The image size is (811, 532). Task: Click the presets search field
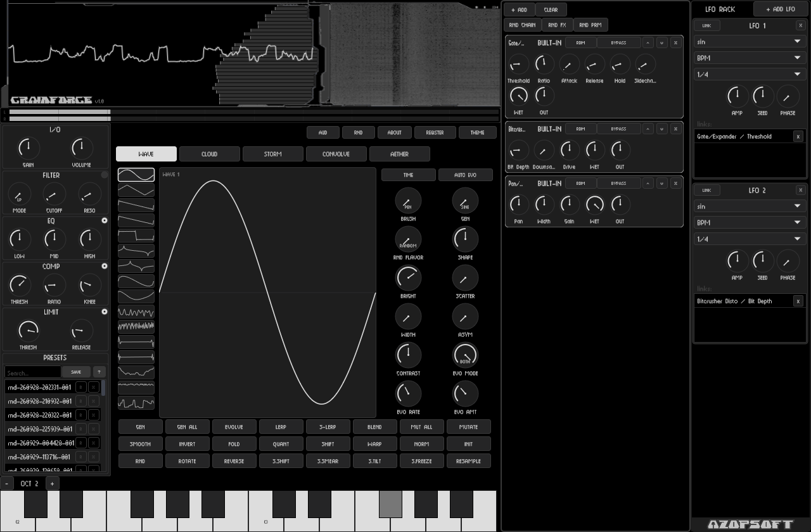point(33,372)
